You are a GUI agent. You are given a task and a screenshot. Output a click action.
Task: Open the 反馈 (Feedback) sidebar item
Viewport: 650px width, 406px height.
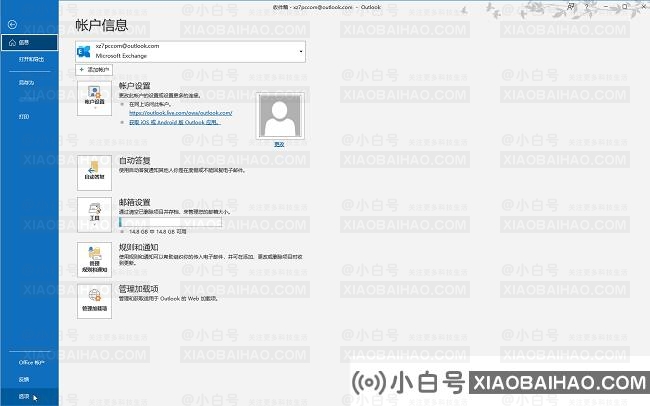[x=24, y=379]
